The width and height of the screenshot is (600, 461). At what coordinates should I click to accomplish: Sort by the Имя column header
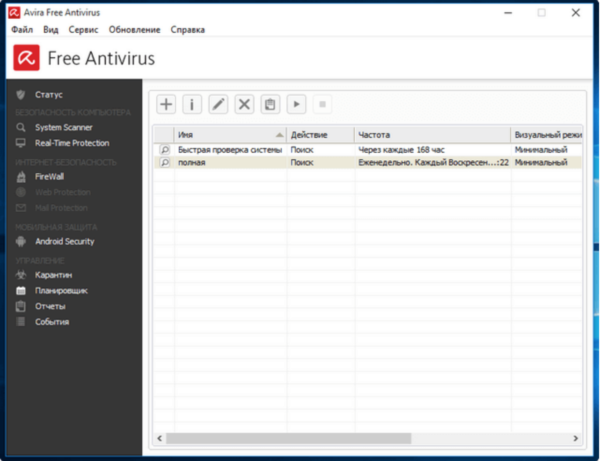tap(230, 135)
